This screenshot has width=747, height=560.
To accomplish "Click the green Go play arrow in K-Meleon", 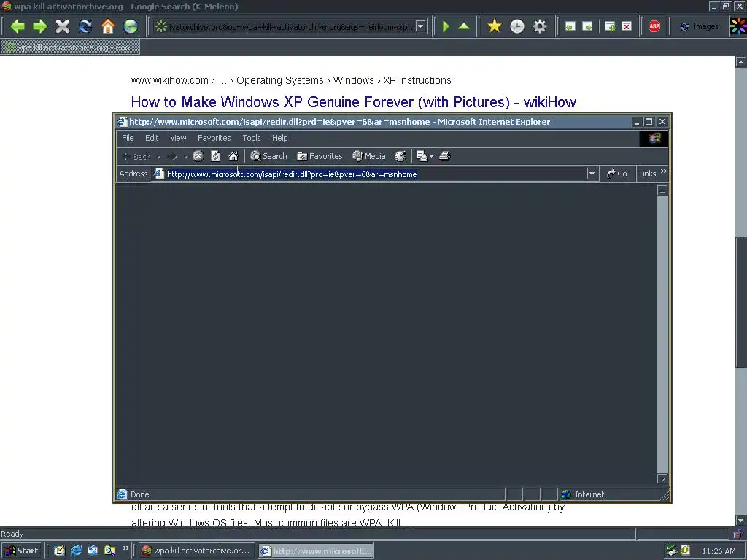I will tap(446, 26).
